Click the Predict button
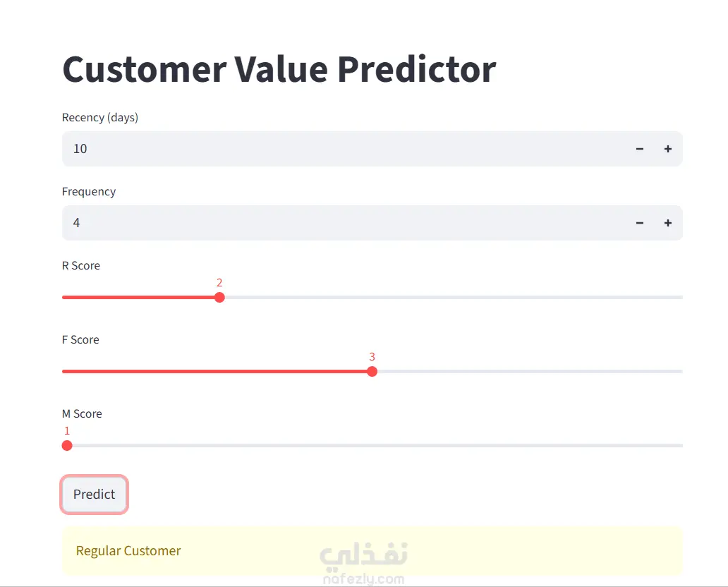Image resolution: width=728 pixels, height=587 pixels. coord(95,494)
